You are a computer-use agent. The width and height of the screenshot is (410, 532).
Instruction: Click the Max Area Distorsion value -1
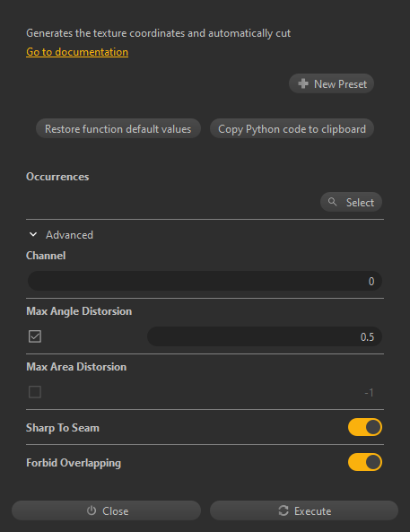coord(369,393)
